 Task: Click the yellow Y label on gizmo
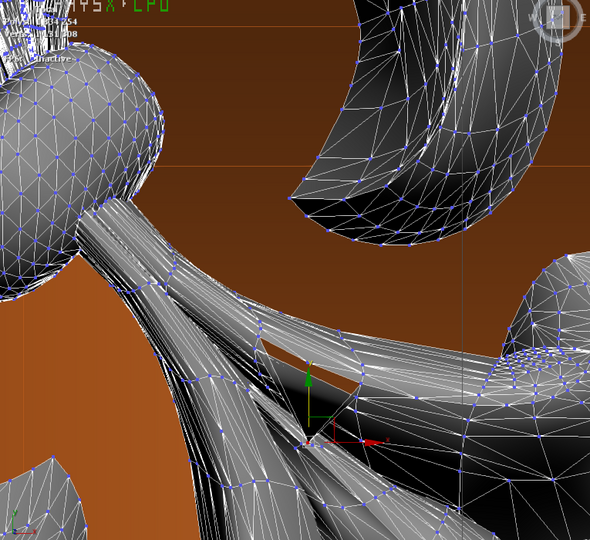tap(310, 363)
